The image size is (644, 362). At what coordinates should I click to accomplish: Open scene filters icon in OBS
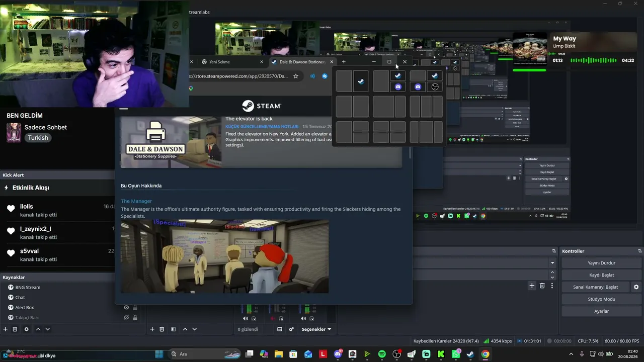[x=173, y=329]
